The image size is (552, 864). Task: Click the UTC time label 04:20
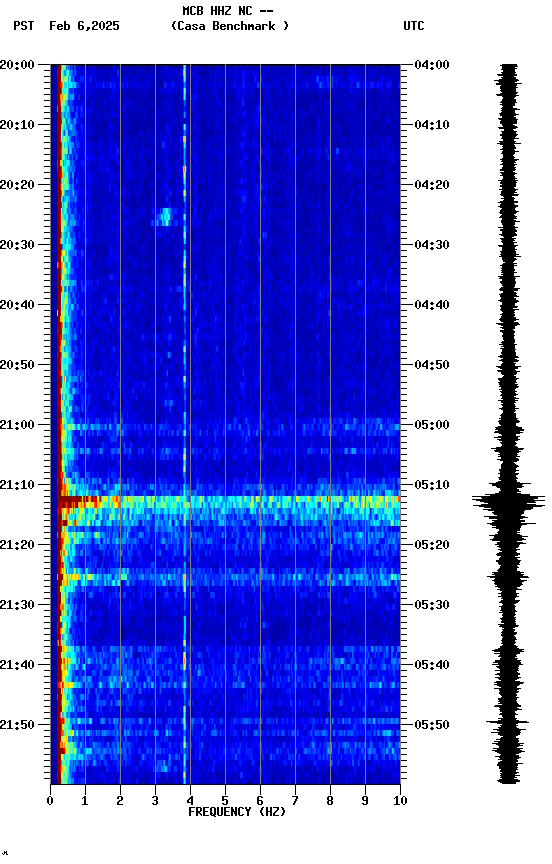pyautogui.click(x=432, y=185)
